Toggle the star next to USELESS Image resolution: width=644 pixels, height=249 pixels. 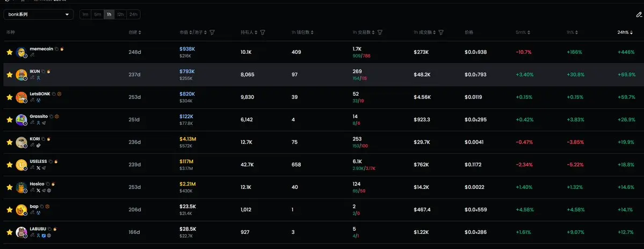9,165
